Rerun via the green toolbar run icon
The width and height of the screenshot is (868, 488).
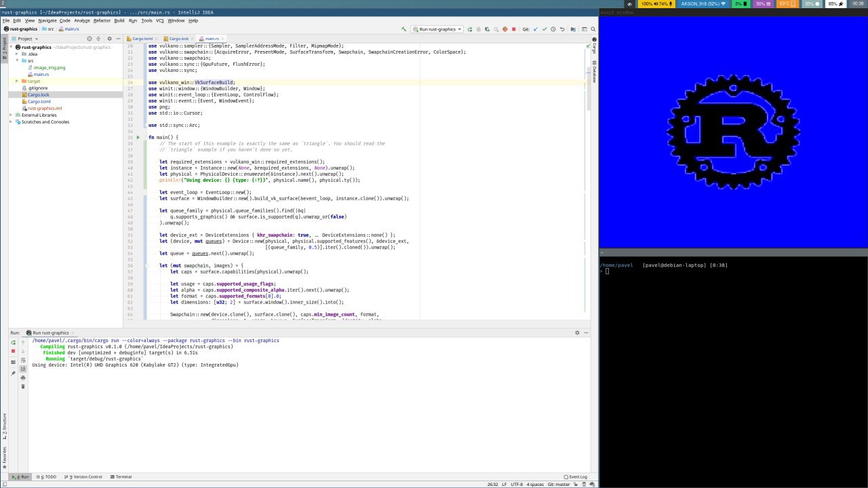click(x=470, y=29)
